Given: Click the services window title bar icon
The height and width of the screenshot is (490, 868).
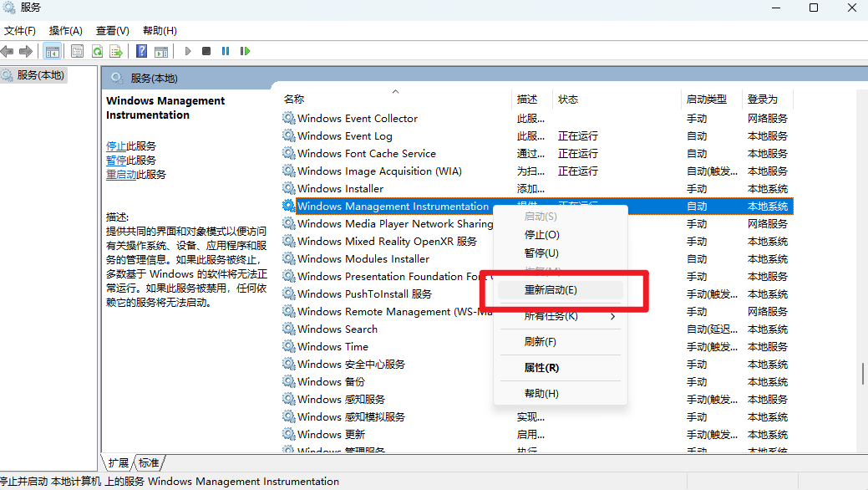Looking at the screenshot, I should (x=9, y=8).
